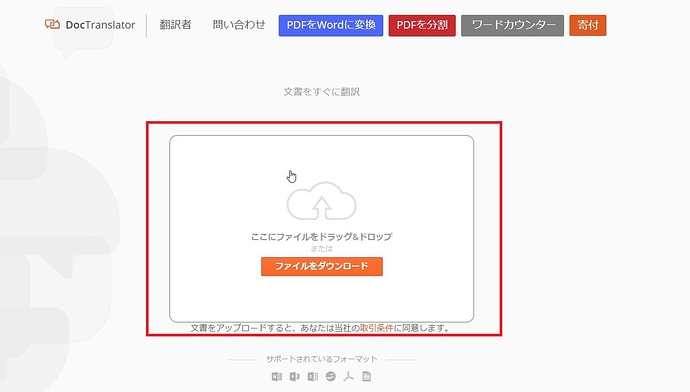Click the ファイルをダウンロード button
The image size is (690, 392).
[322, 266]
